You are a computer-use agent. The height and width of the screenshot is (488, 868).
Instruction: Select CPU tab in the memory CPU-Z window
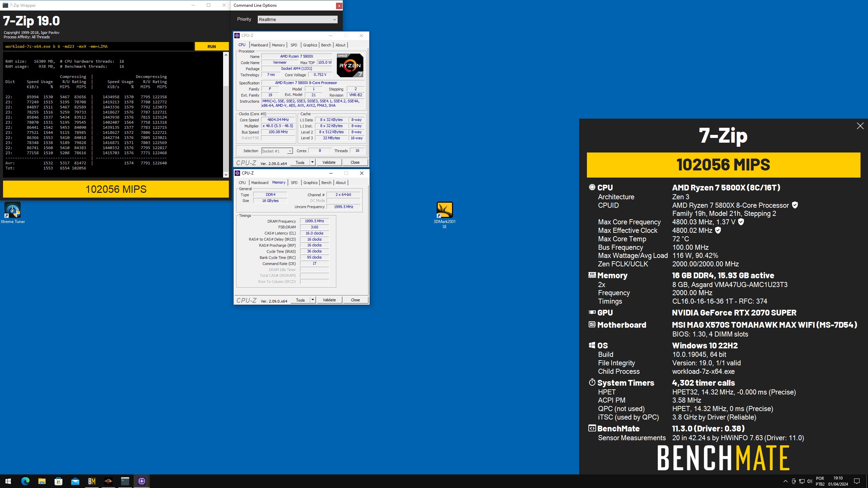[242, 183]
